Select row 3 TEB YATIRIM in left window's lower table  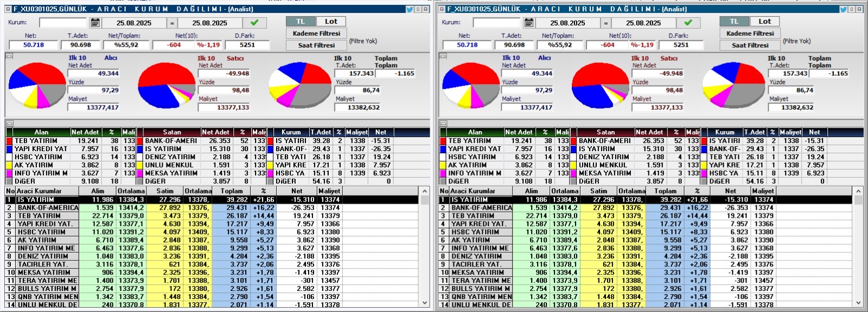(212, 216)
